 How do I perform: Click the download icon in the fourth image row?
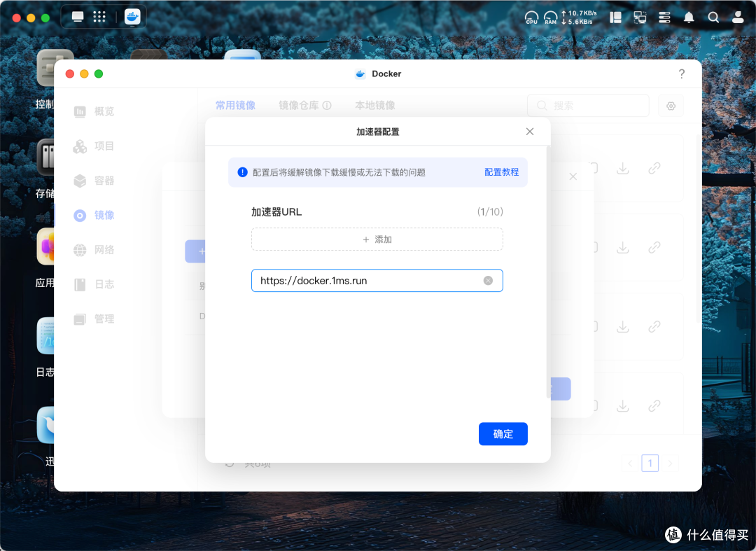click(x=623, y=406)
